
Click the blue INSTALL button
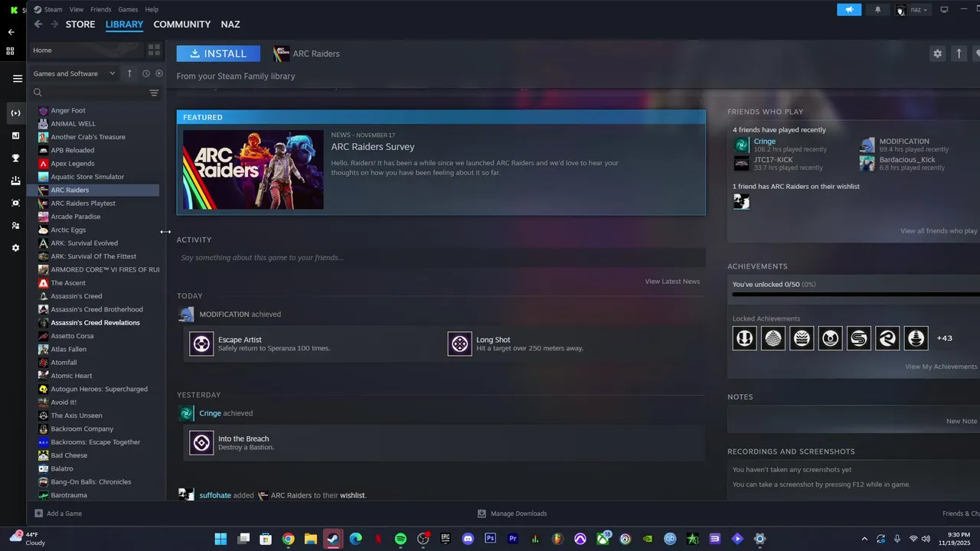click(x=218, y=54)
